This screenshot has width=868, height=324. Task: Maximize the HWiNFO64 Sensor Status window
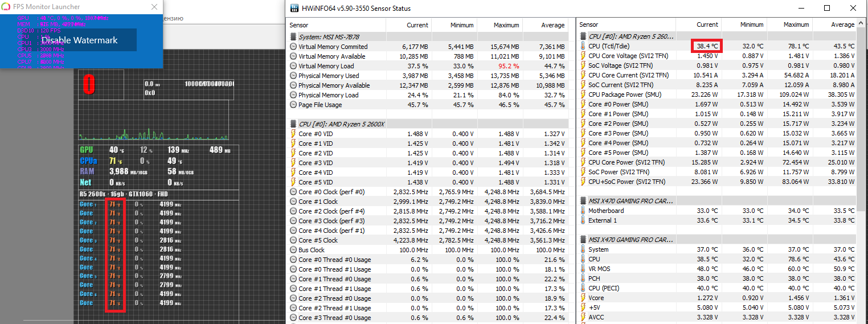click(827, 8)
